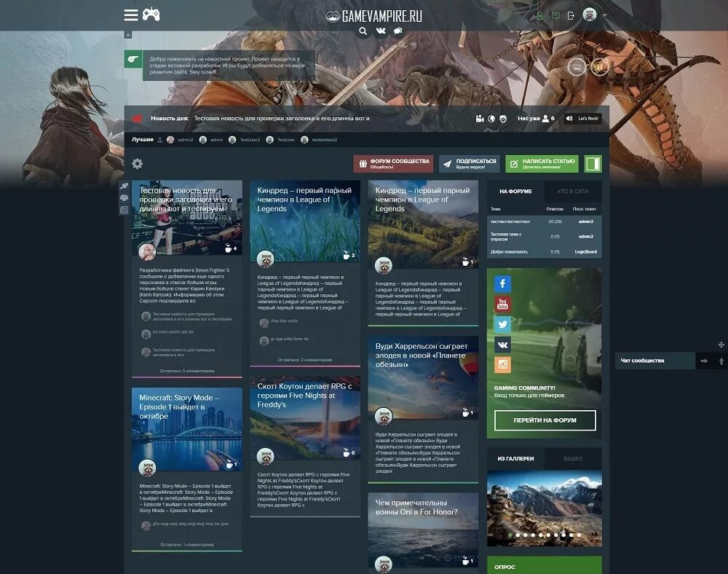
Task: Open forum topic Добро пожаловать
Action: click(509, 252)
